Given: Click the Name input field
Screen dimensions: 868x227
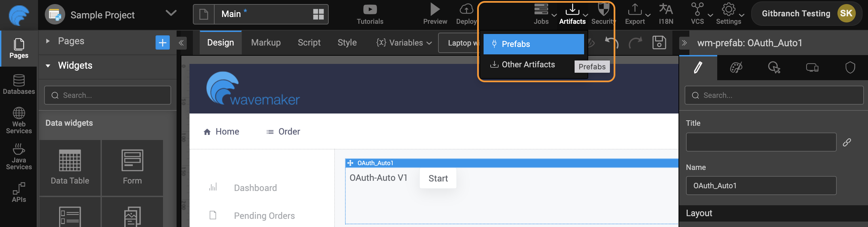Looking at the screenshot, I should [761, 186].
